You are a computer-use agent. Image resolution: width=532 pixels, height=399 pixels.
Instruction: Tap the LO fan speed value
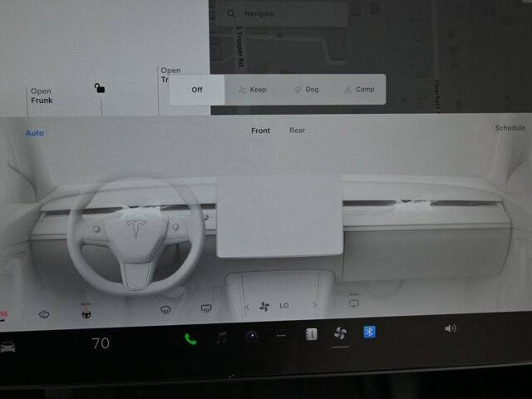[284, 306]
